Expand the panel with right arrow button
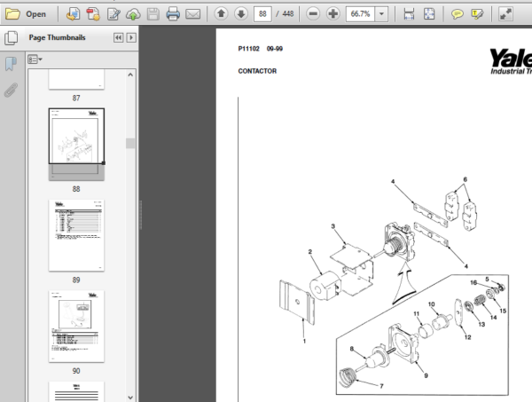532x402 pixels. click(x=131, y=37)
